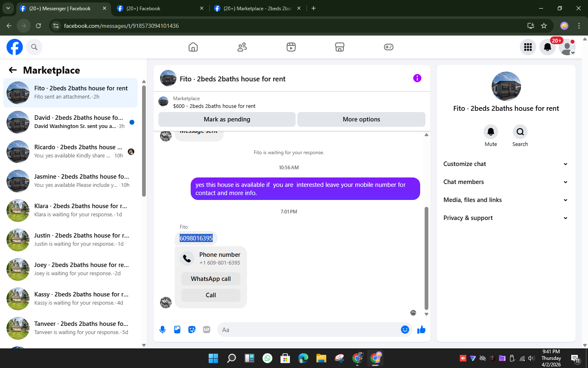Open the $600 Marketplace listing link

(x=214, y=106)
